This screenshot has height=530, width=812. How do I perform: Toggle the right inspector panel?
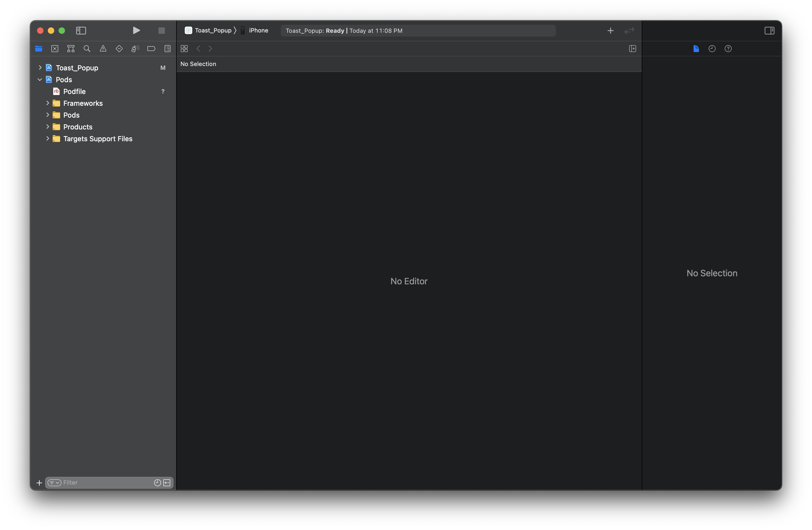[x=769, y=31]
